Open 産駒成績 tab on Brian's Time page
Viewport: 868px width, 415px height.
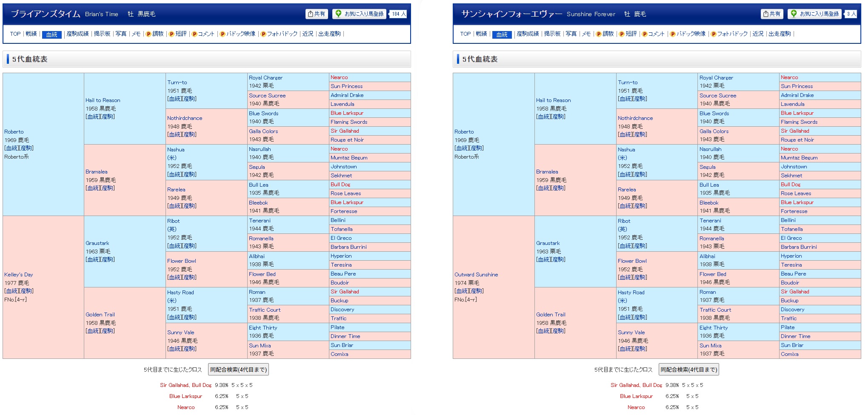click(x=77, y=34)
